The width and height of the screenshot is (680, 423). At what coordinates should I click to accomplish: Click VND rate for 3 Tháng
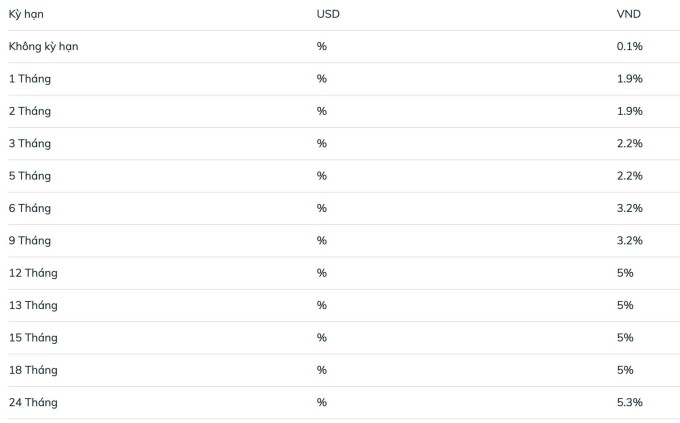click(629, 144)
